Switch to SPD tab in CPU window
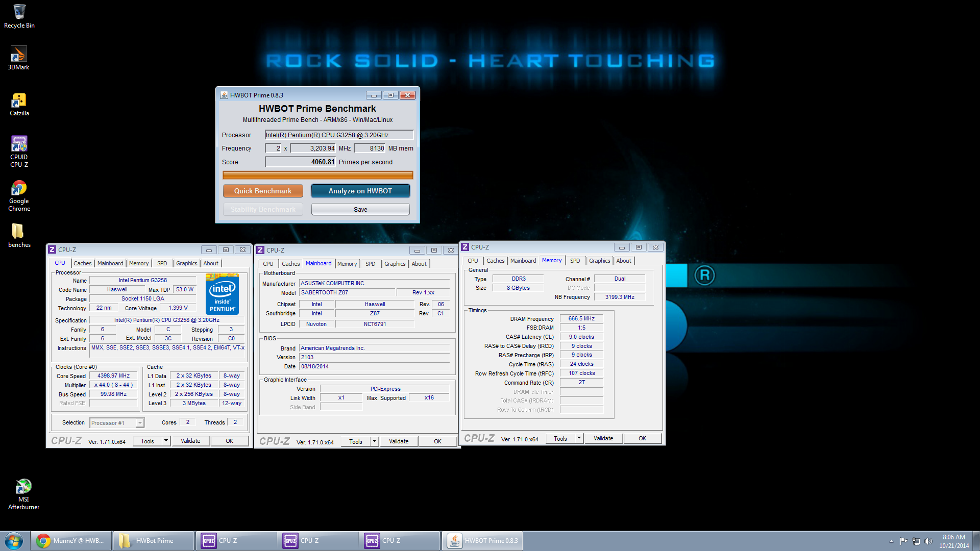The image size is (980, 551). point(162,263)
